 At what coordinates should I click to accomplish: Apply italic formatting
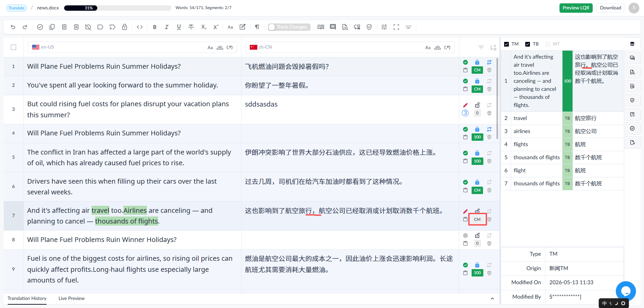pos(167,27)
